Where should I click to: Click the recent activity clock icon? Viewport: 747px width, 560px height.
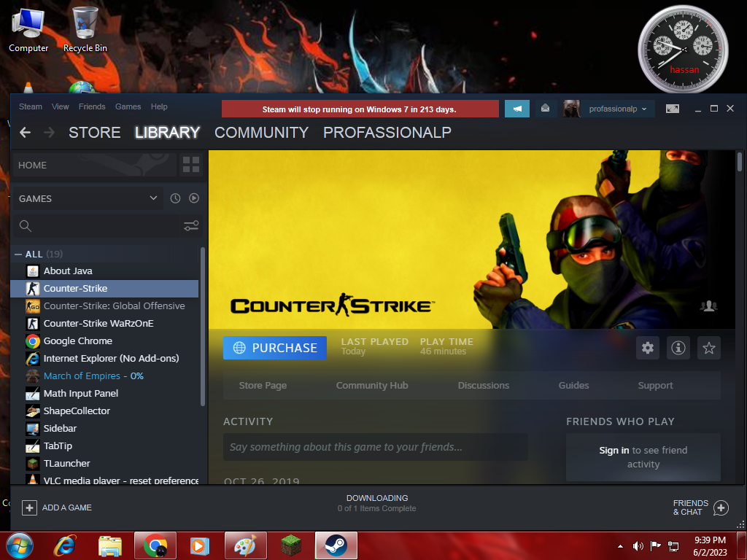pos(175,198)
